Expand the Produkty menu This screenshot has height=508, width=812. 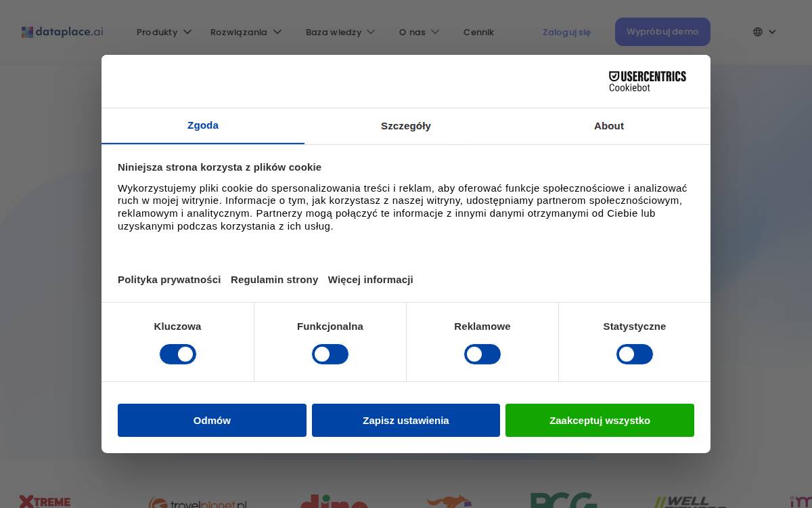tap(164, 32)
